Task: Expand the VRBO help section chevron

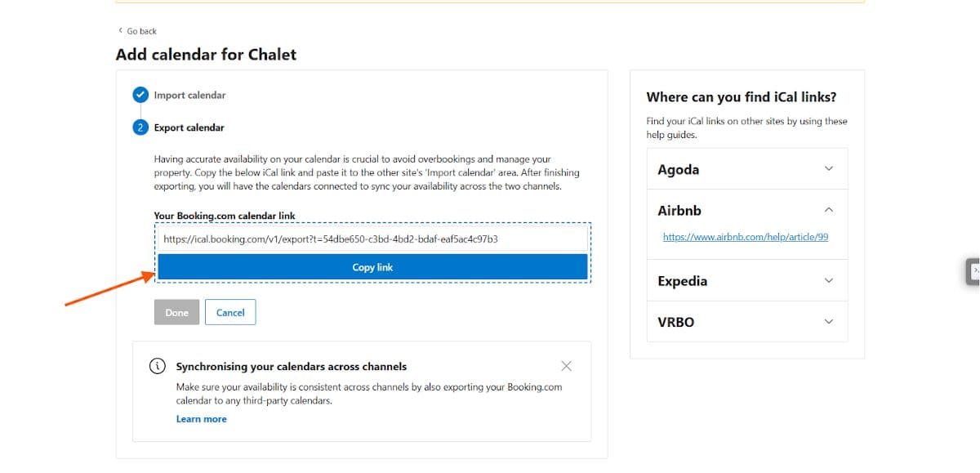Action: coord(829,321)
